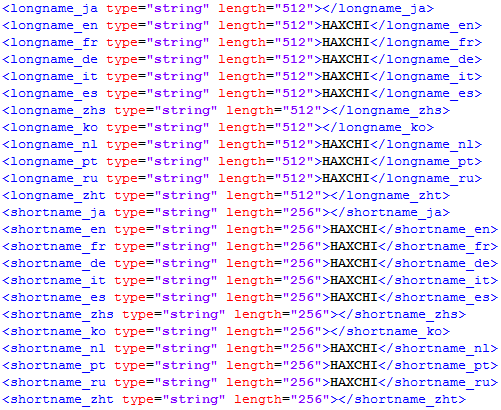Image resolution: width=501 pixels, height=410 pixels.
Task: Click the closing longname_es tag
Action: (426, 93)
